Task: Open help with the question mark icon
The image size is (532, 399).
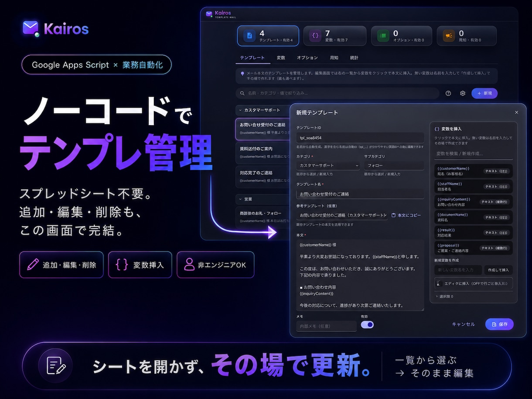Action: (448, 93)
